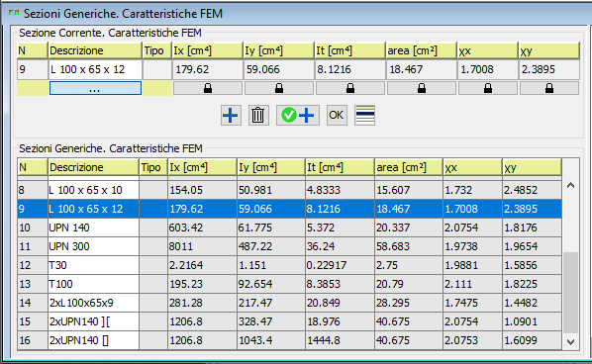This screenshot has height=364, width=592.
Task: Select row '2xL100x65x9'
Action: click(x=289, y=303)
